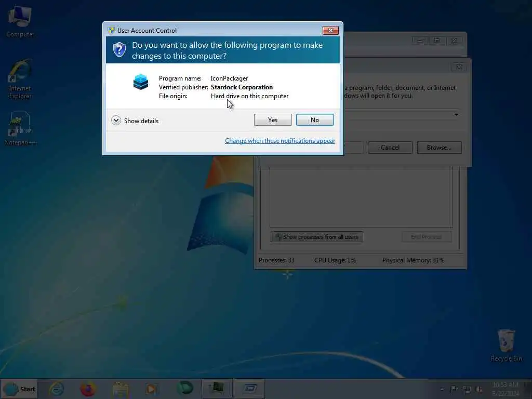Open the Notepad++ desktop shortcut

pyautogui.click(x=20, y=129)
